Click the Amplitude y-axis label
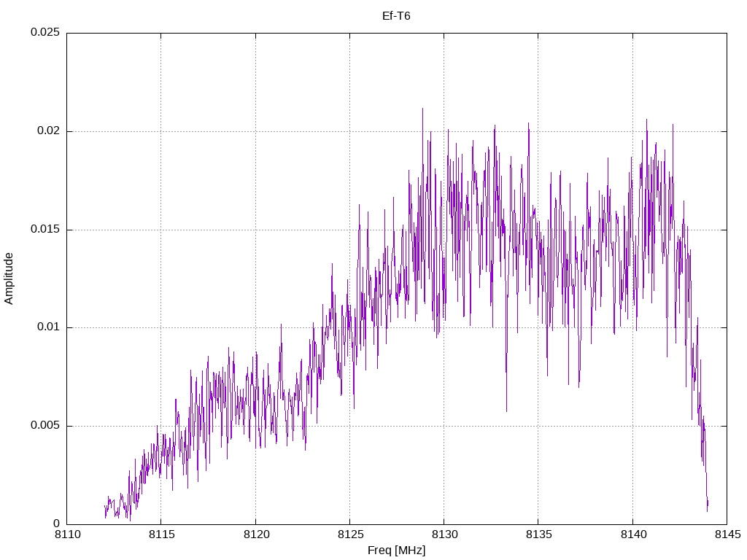The image size is (747, 560). tap(9, 279)
